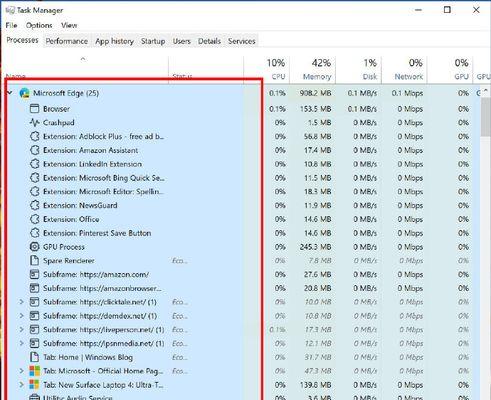Screen dimensions: 491x400
Task: Click the Crashpad process icon
Action: [34, 123]
